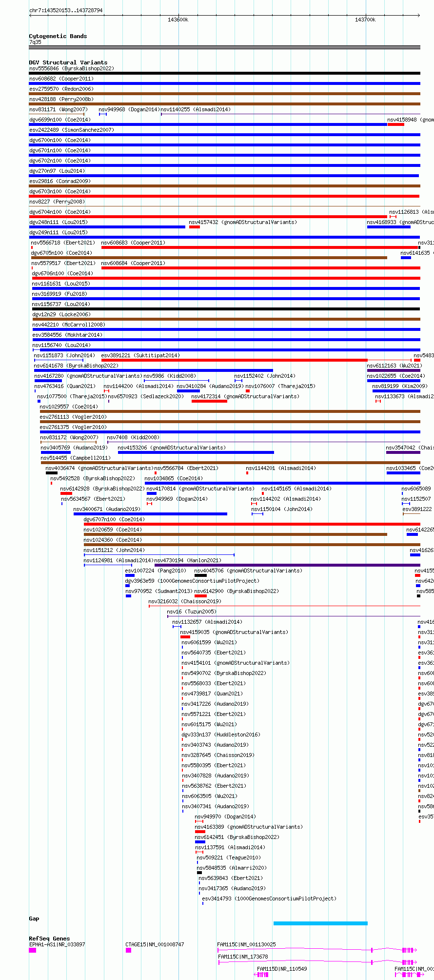This screenshot has height=980, width=434.
Task: Click the nsv514455 (Campbell2011) label
Action: click(x=76, y=458)
